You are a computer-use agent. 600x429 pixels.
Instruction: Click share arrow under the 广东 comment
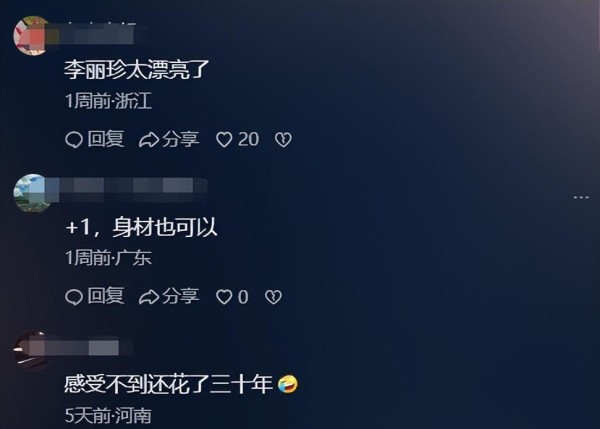149,297
